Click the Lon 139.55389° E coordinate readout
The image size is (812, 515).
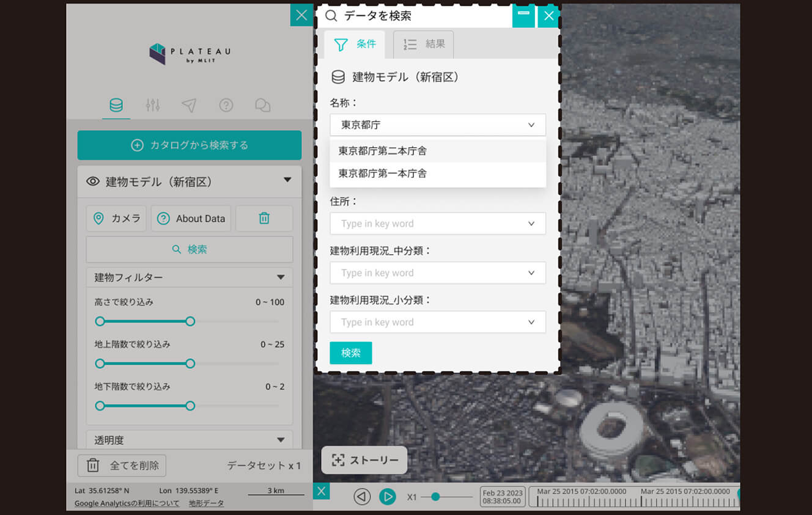189,491
